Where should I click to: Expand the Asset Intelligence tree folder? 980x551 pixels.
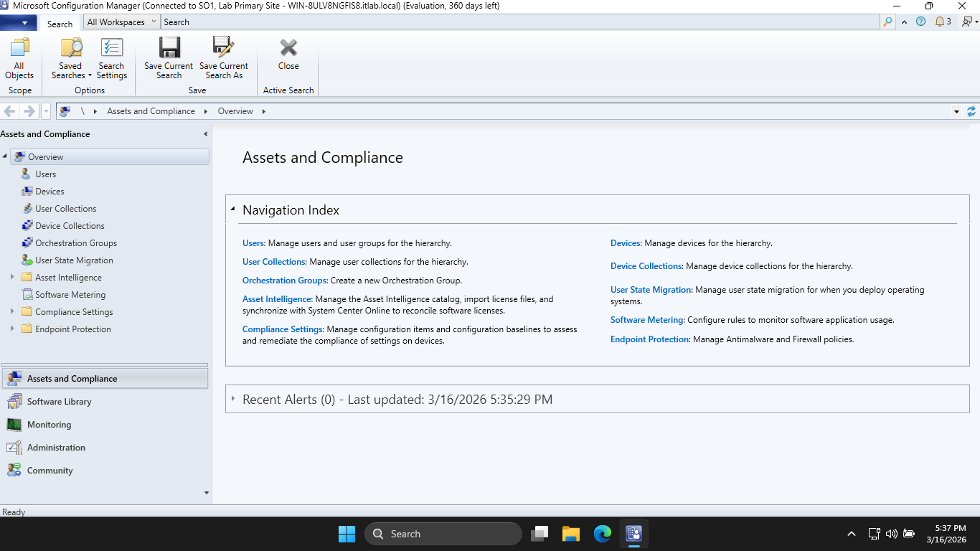click(12, 278)
